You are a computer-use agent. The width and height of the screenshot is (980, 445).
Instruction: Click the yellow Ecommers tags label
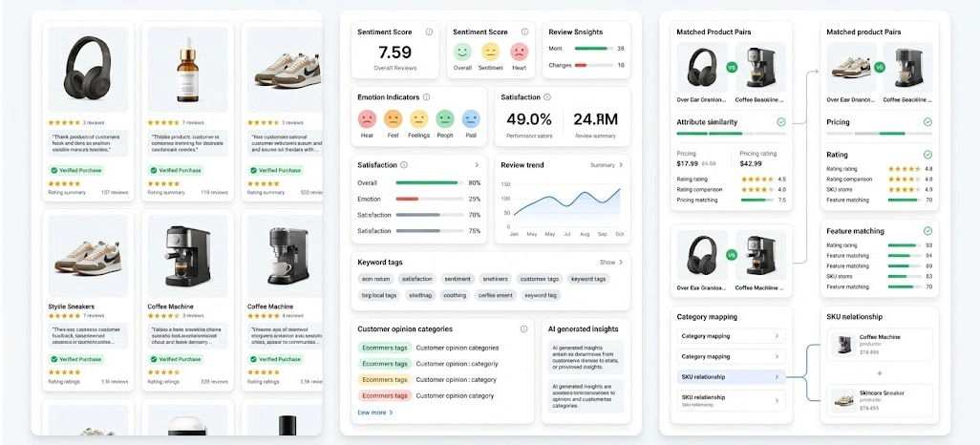[x=385, y=379]
